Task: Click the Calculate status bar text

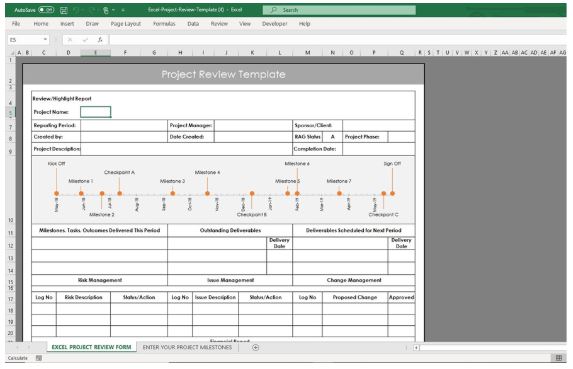Action: [18, 358]
